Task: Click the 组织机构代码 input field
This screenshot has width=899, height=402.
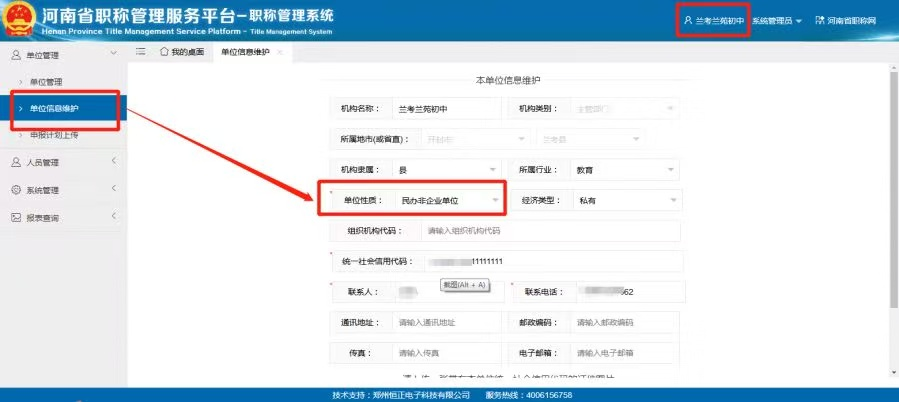Action: 550,231
